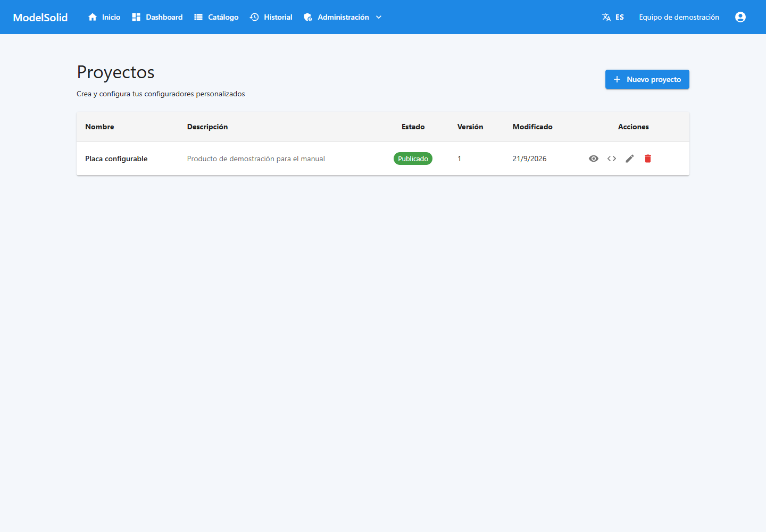
Task: Edit Placa configurable using pencil icon
Action: tap(630, 159)
